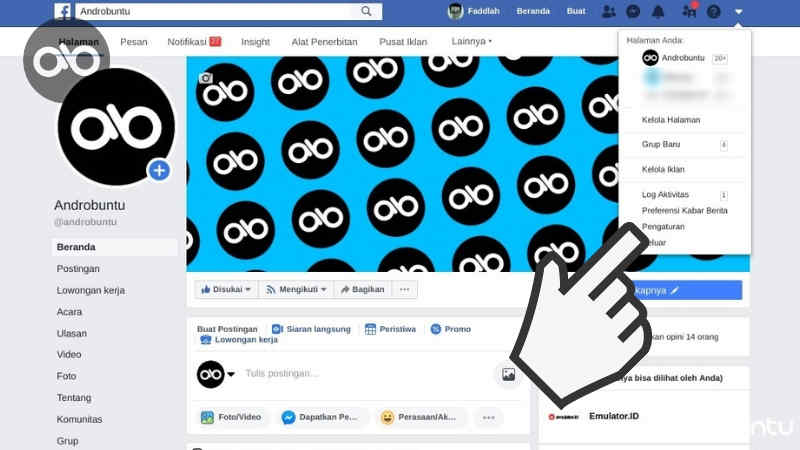The width and height of the screenshot is (800, 450).
Task: Select Preferensi Kabar Berita menu item
Action: pyautogui.click(x=684, y=211)
